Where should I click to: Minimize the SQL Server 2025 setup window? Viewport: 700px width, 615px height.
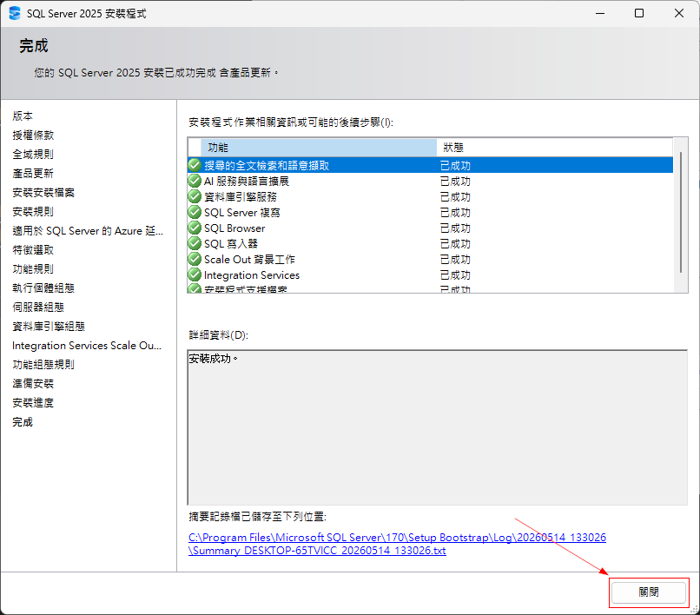[600, 13]
